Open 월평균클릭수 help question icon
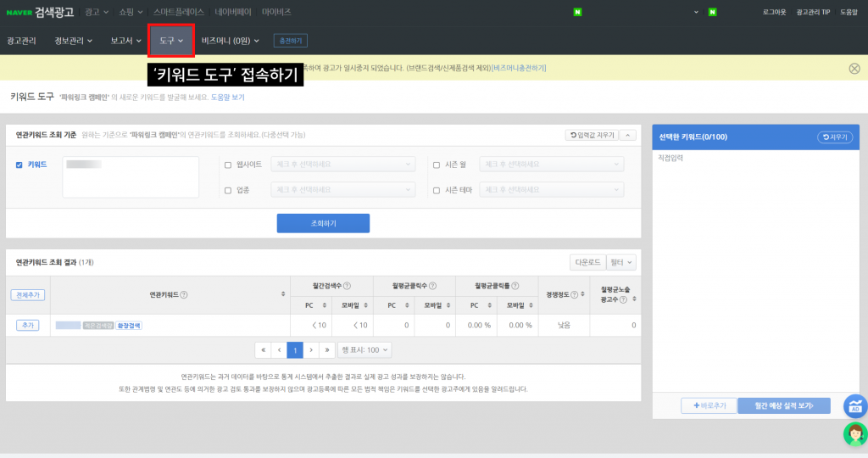This screenshot has height=458, width=868. (433, 286)
